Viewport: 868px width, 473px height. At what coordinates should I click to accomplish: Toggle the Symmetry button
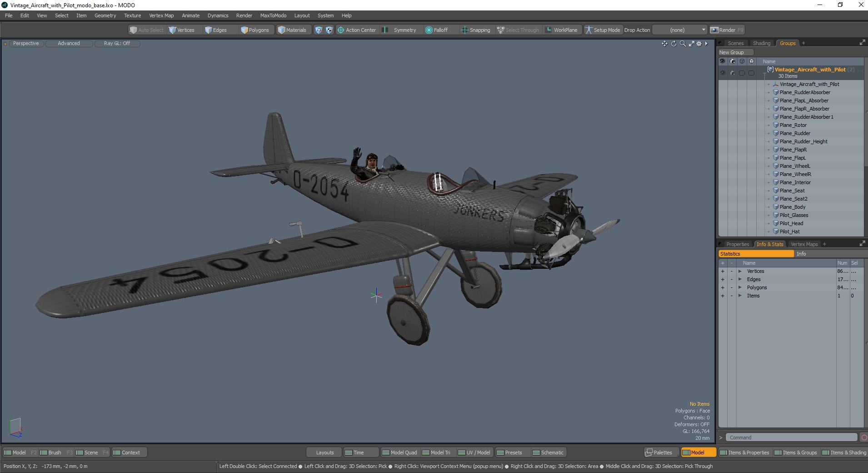click(x=399, y=30)
